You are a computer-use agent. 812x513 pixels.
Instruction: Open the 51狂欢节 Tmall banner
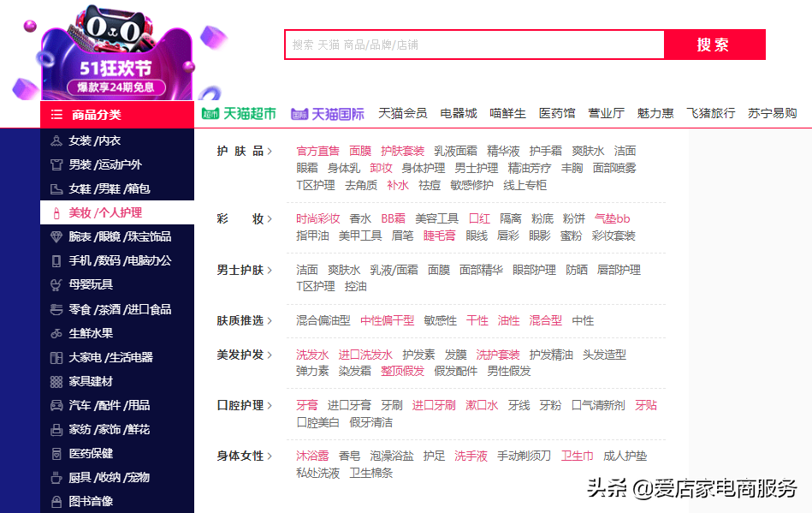116,52
